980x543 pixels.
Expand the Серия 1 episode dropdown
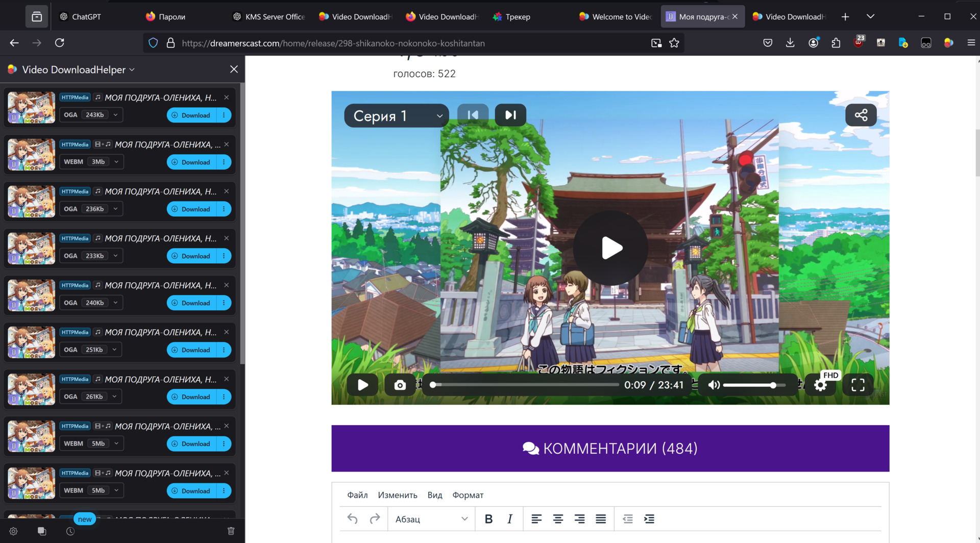(x=397, y=116)
